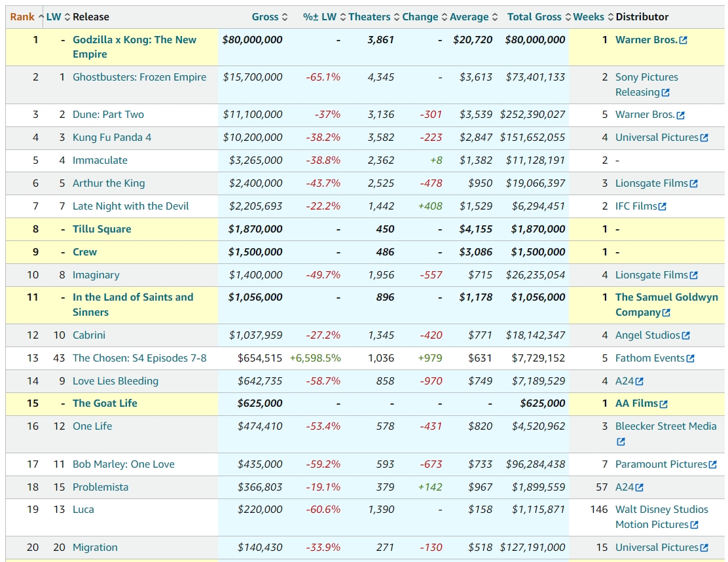Click external link icon after Walt Disney Studios
The image size is (728, 562).
(694, 525)
